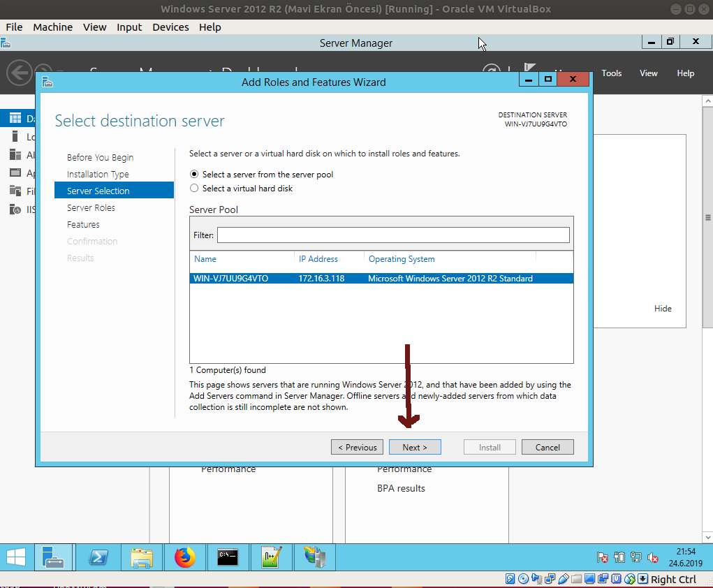
Task: Open File Explorer from the taskbar
Action: click(x=142, y=557)
